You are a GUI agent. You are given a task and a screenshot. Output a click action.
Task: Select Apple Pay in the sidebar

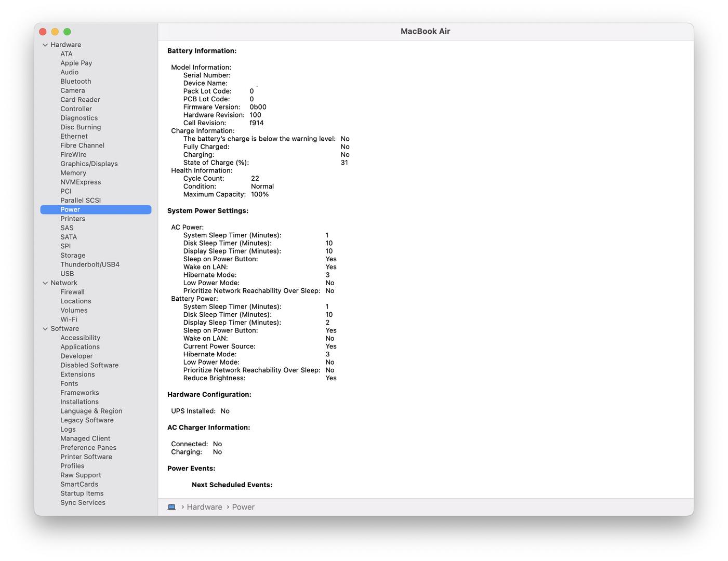click(76, 63)
